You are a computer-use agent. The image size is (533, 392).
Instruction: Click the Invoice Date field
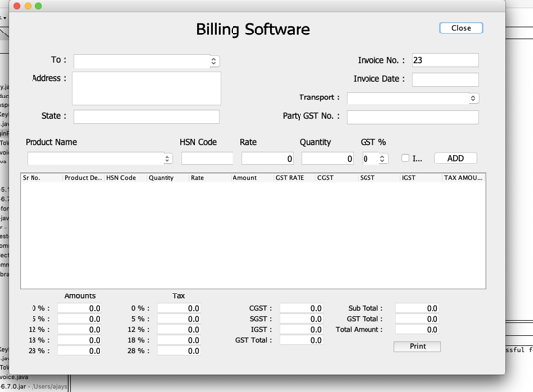coord(445,79)
